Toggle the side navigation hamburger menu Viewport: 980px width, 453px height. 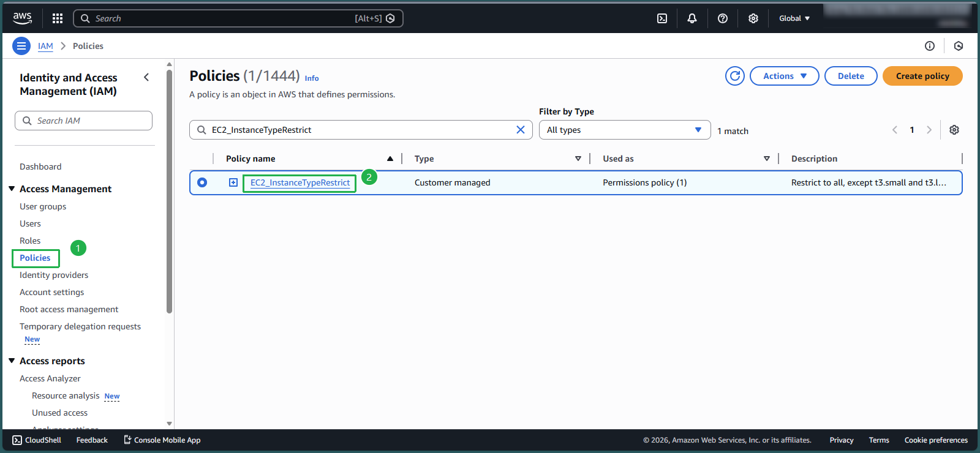pyautogui.click(x=21, y=46)
